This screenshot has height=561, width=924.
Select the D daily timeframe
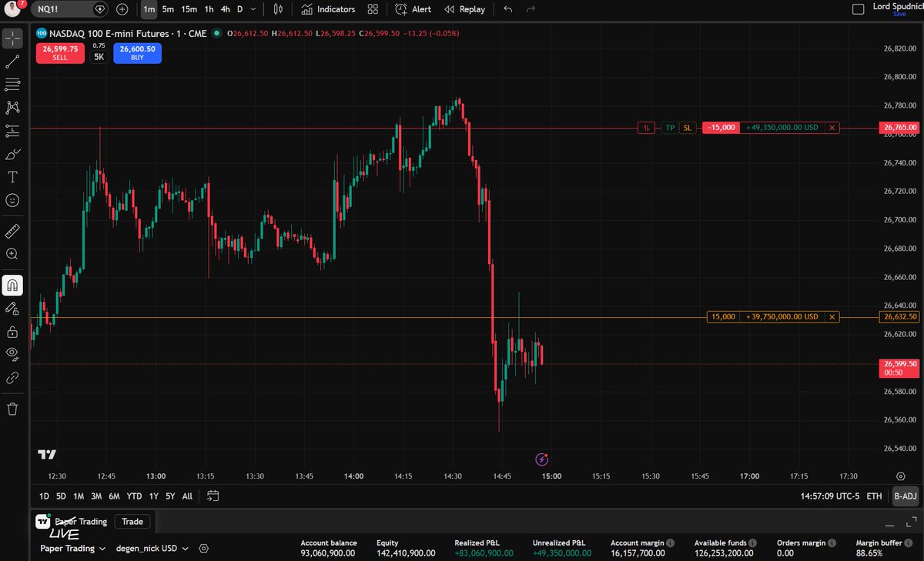tap(239, 9)
